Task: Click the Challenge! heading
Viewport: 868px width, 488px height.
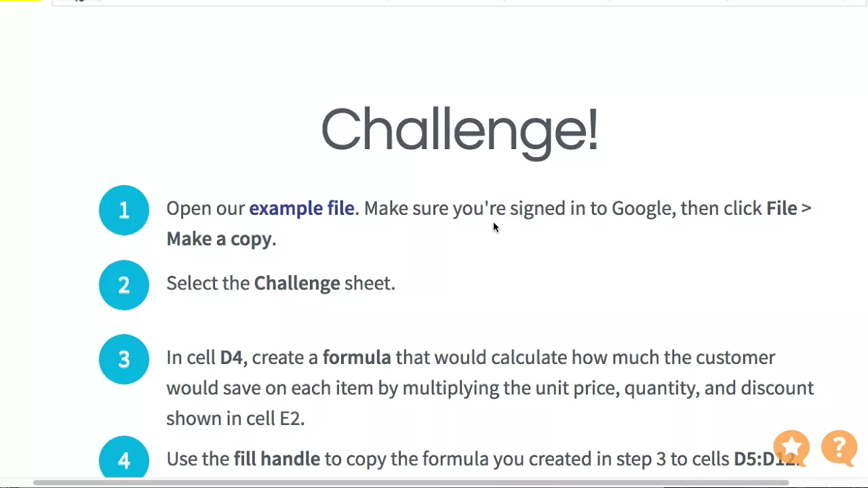Action: pyautogui.click(x=460, y=130)
